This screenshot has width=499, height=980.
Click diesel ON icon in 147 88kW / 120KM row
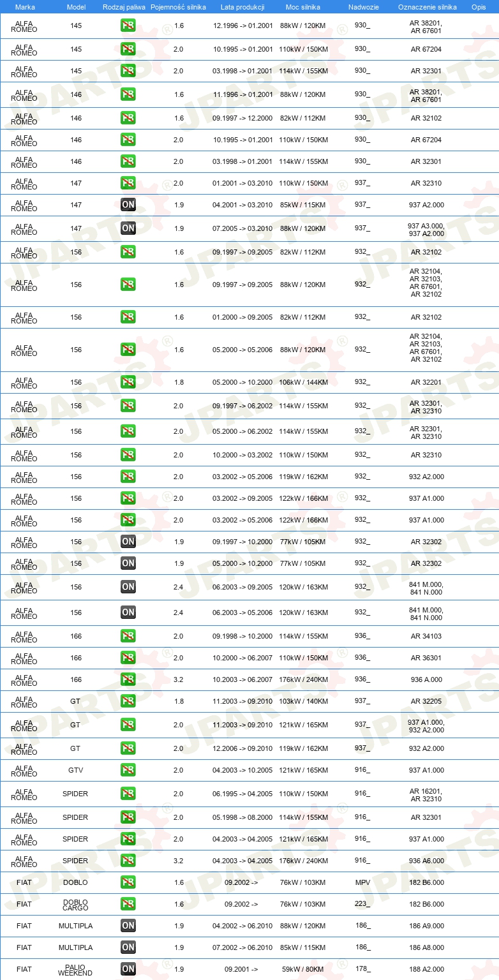coord(128,228)
